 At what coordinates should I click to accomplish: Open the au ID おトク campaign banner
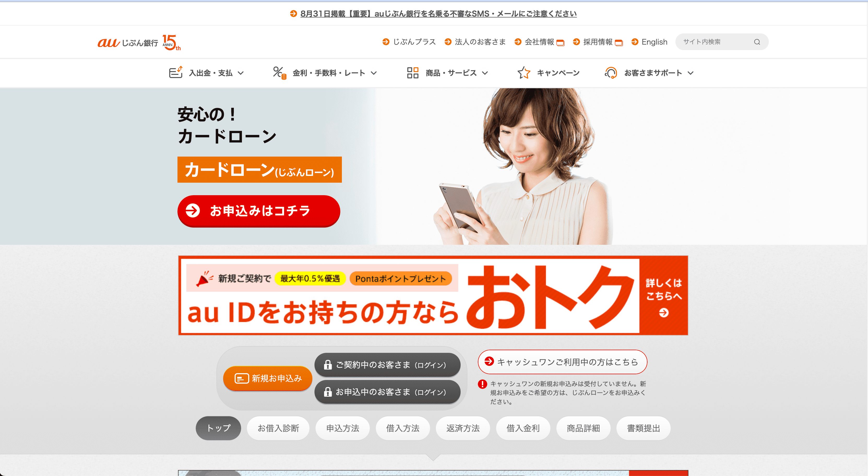point(433,295)
